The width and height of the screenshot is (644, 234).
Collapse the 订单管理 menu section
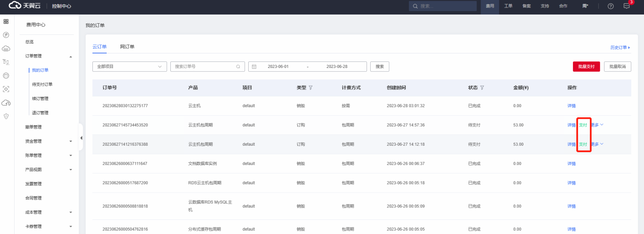pos(71,56)
